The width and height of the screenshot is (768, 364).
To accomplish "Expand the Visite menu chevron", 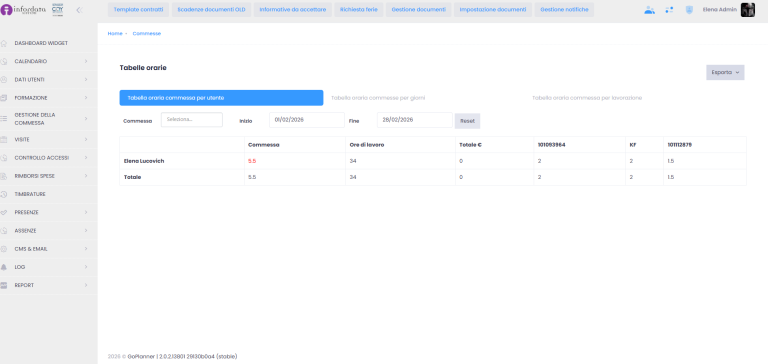I will pyautogui.click(x=86, y=140).
